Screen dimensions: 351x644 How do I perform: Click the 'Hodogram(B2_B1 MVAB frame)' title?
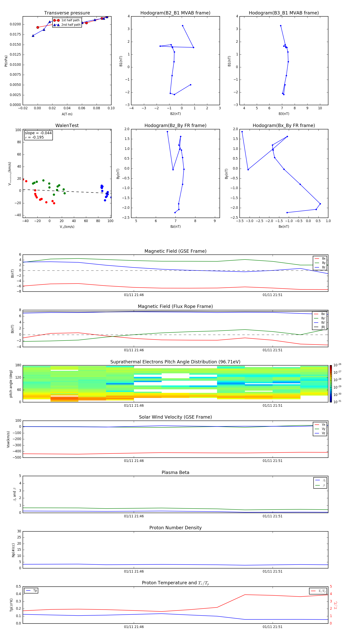(x=175, y=13)
